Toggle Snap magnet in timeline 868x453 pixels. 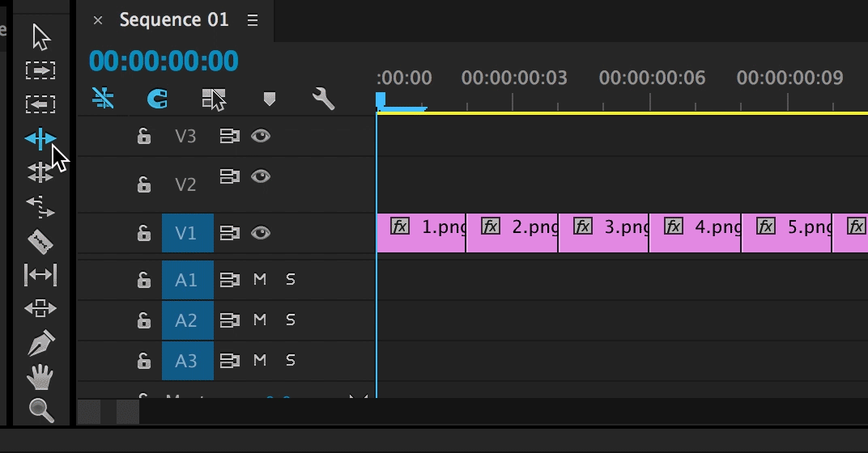pyautogui.click(x=157, y=99)
